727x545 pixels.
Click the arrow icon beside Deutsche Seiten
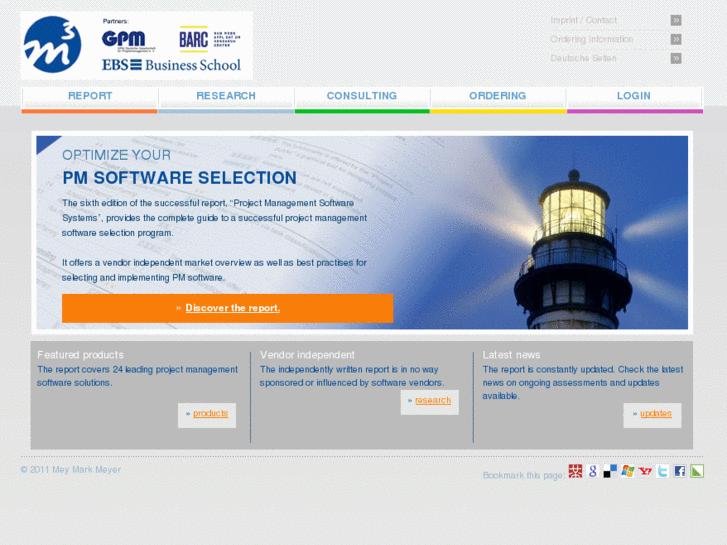676,58
